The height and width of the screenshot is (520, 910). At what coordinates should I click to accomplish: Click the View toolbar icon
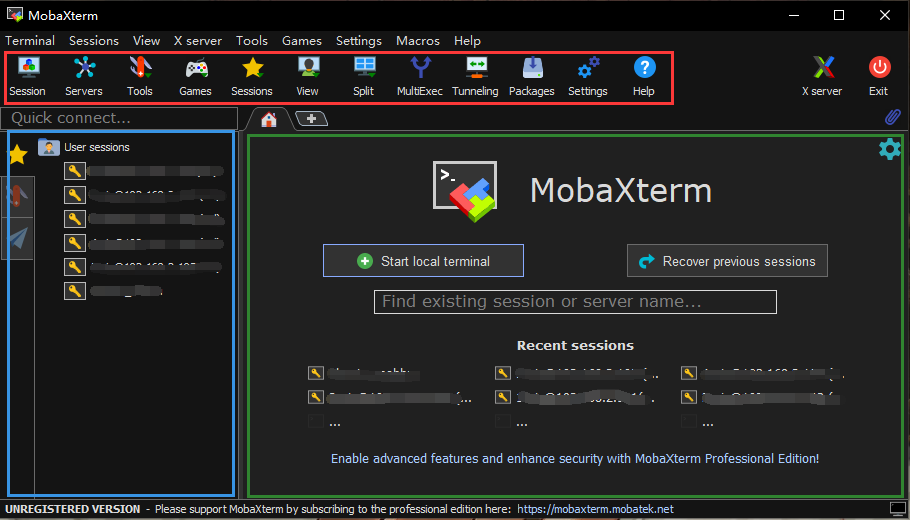pyautogui.click(x=307, y=77)
